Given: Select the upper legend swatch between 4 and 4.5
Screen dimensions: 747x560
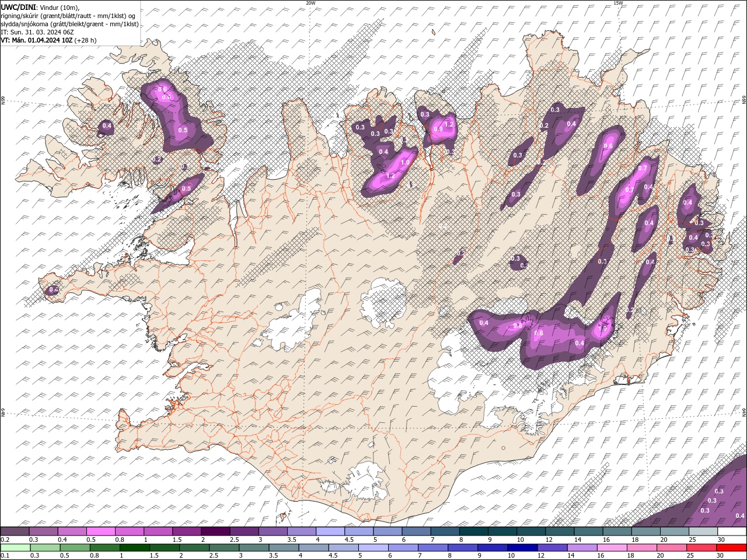Looking at the screenshot, I should (330, 531).
